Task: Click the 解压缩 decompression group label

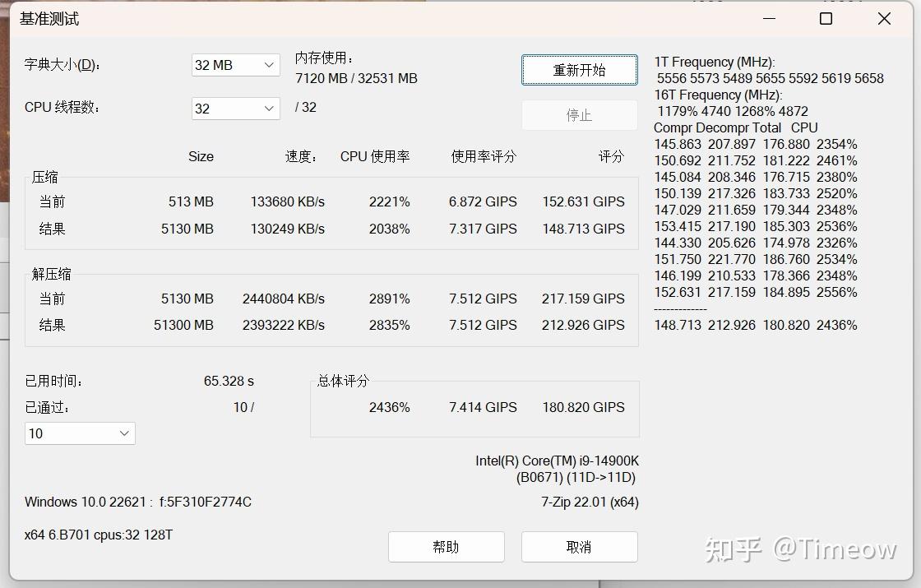Action: (52, 274)
